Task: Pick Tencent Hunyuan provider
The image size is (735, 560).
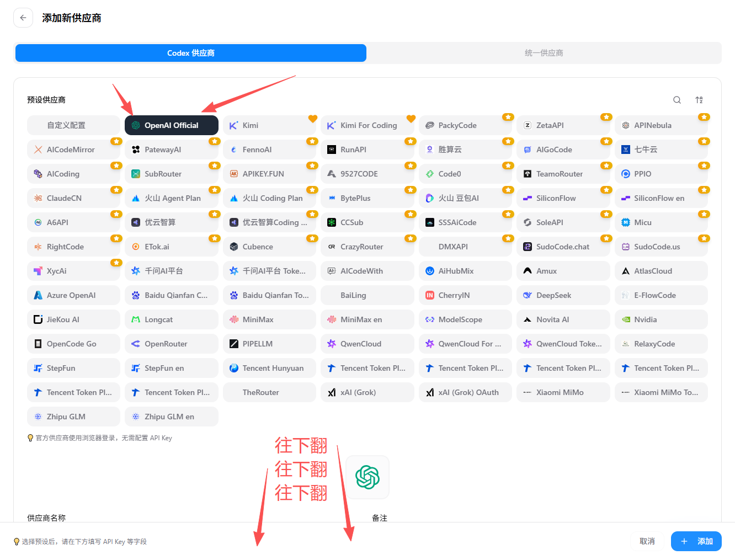Action: pos(269,368)
